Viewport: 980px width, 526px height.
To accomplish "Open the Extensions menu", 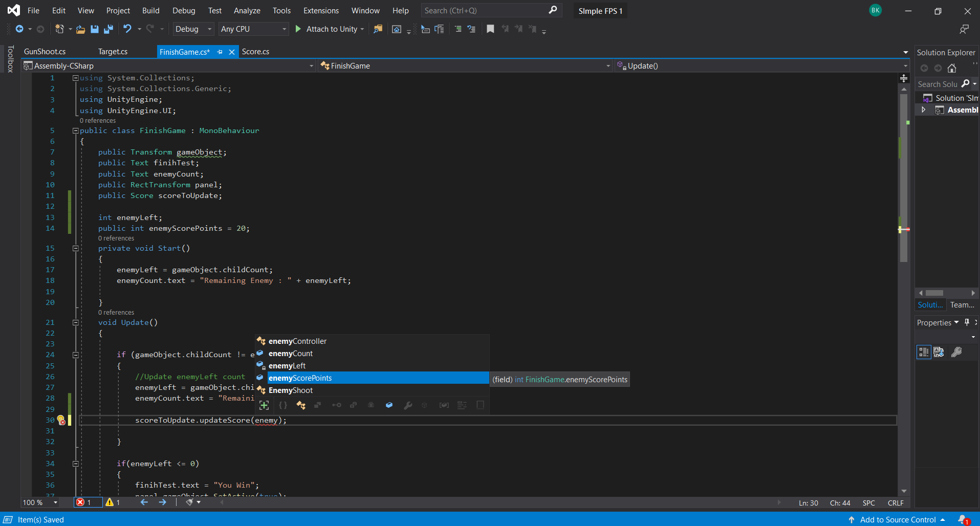I will coord(320,11).
